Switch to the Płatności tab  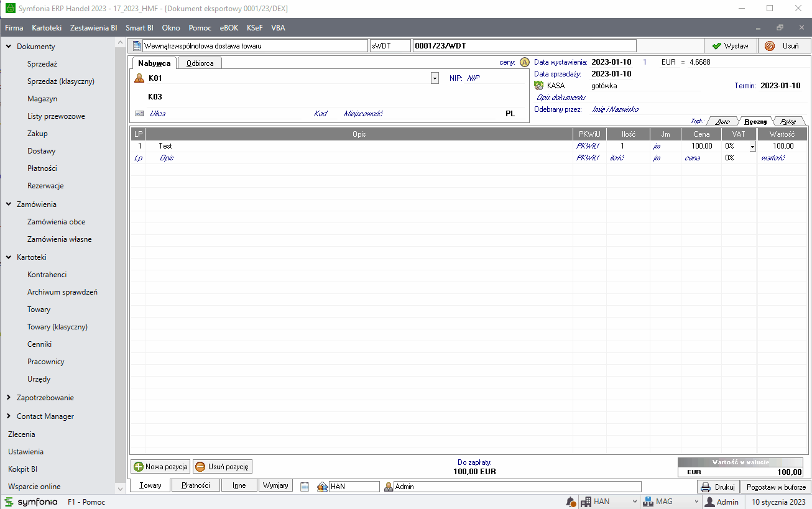(195, 485)
